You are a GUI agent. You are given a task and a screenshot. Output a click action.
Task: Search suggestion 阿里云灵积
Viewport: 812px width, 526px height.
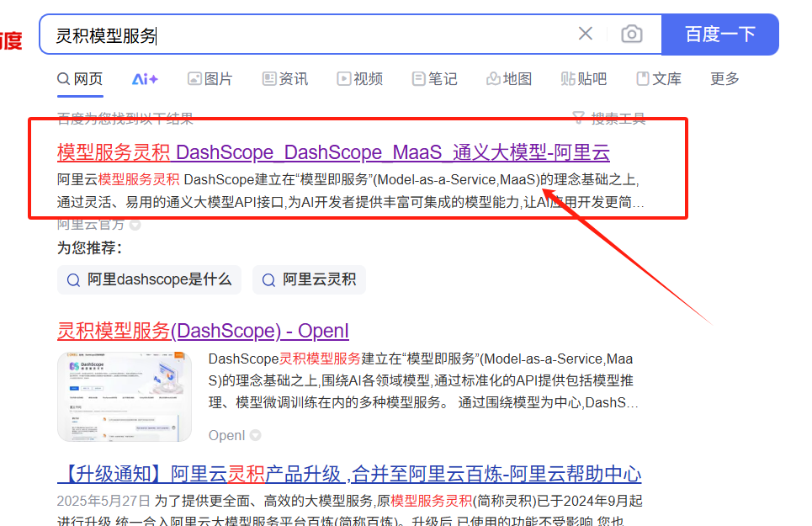point(309,279)
